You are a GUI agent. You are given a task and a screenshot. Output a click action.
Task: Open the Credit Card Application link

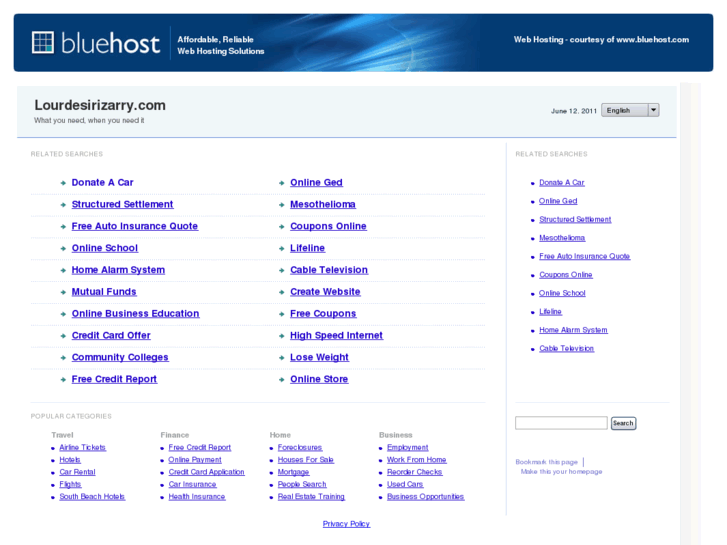pyautogui.click(x=206, y=472)
